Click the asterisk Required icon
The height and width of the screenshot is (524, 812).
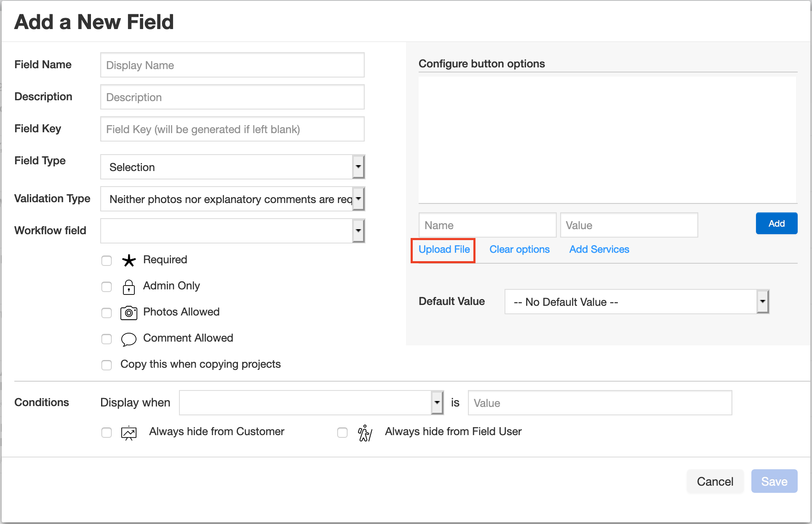click(x=129, y=260)
